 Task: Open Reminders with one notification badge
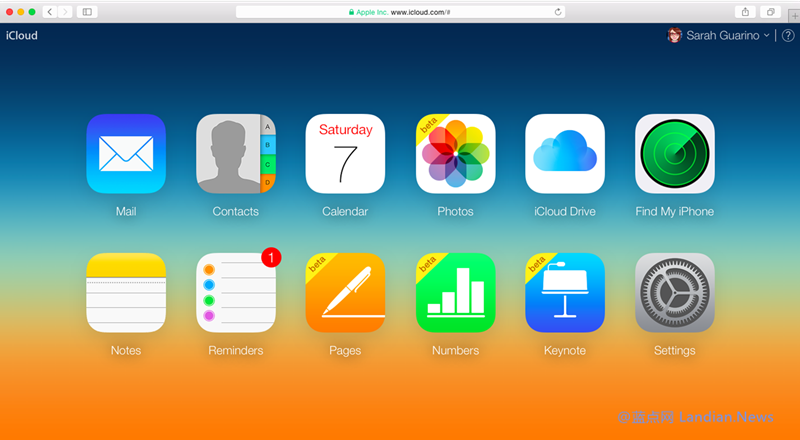click(x=235, y=293)
